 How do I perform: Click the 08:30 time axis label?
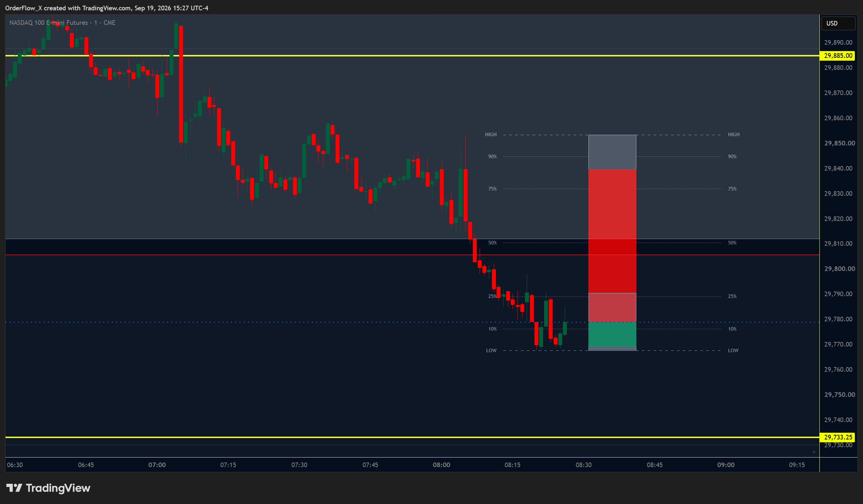click(583, 465)
